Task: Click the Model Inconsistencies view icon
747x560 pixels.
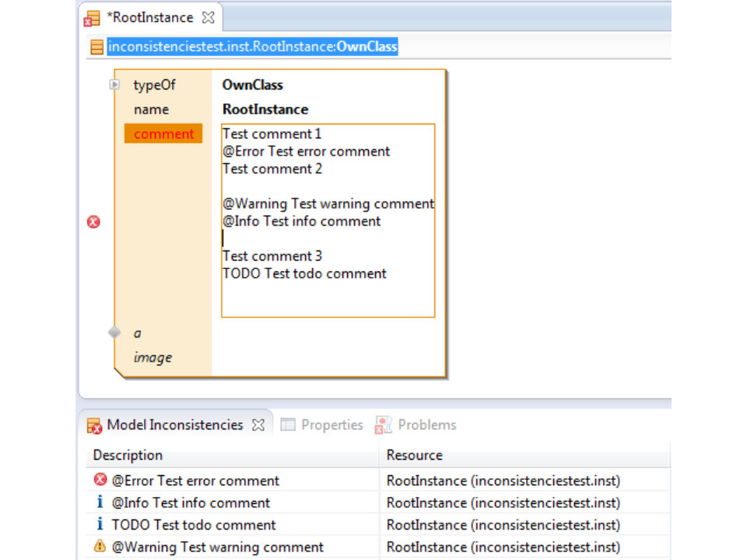Action: tap(94, 425)
